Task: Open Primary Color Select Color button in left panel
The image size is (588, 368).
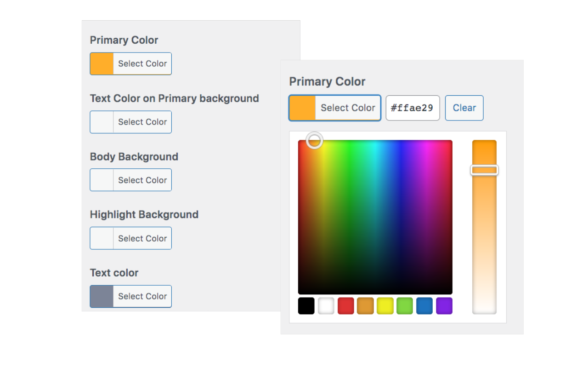Action: (x=131, y=63)
